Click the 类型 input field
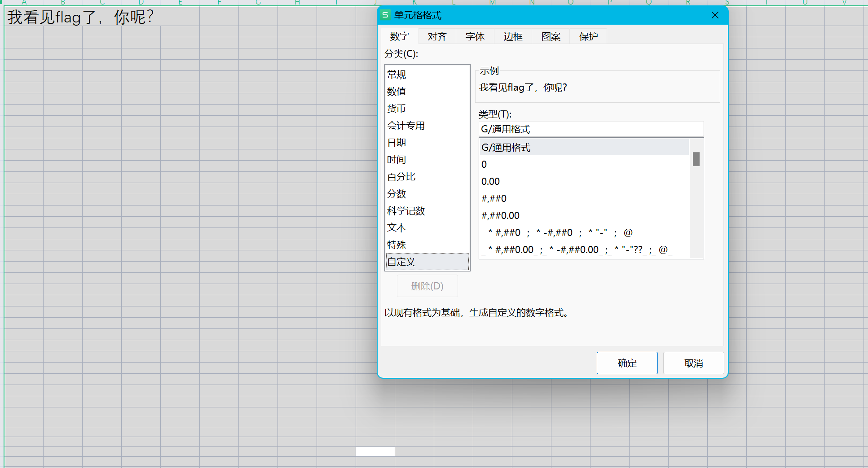 tap(591, 129)
